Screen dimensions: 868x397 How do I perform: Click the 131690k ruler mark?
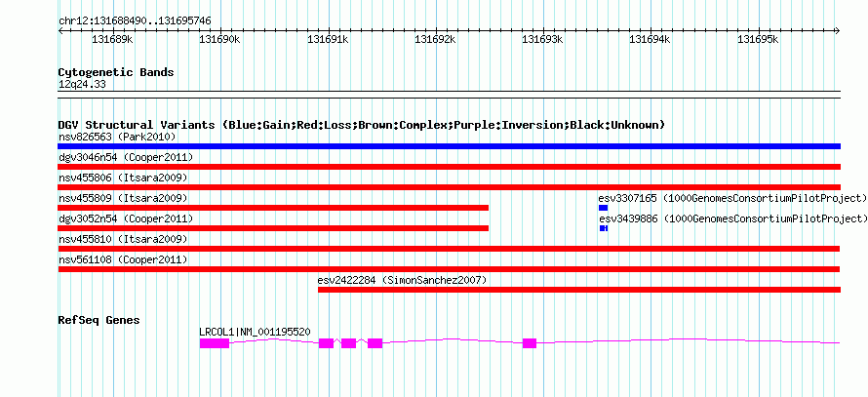[x=219, y=39]
